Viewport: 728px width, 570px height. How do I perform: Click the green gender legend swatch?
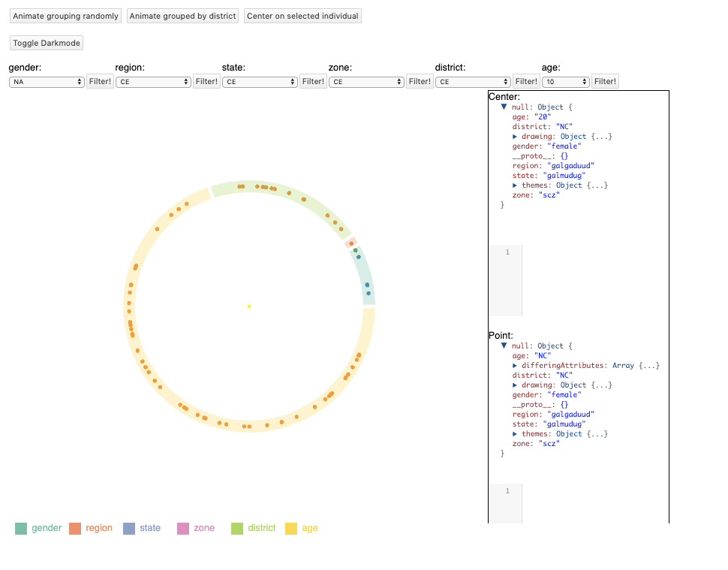pyautogui.click(x=21, y=529)
